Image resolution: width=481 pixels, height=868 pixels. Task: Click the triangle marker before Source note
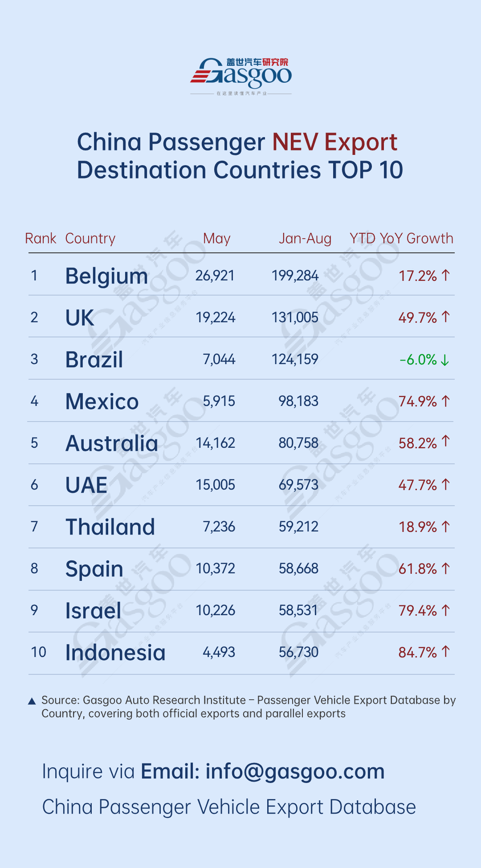click(x=32, y=702)
